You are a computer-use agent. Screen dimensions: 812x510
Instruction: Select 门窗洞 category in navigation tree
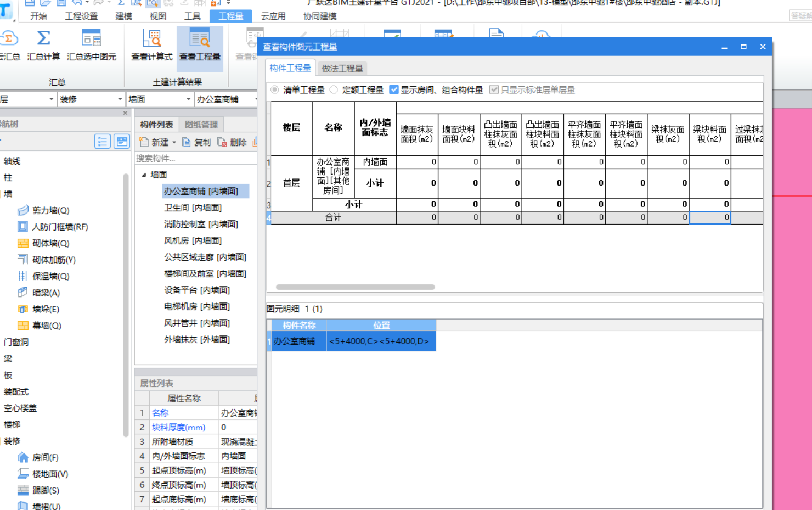16,342
